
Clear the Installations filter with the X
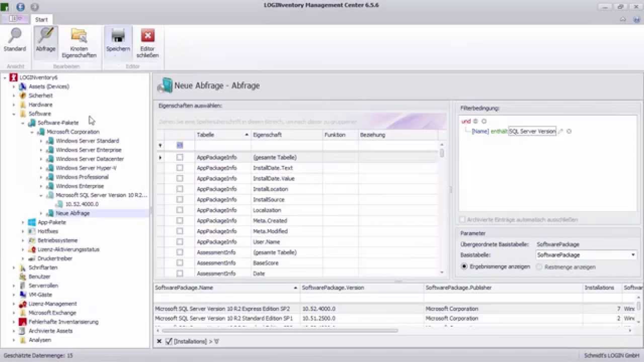click(x=159, y=341)
